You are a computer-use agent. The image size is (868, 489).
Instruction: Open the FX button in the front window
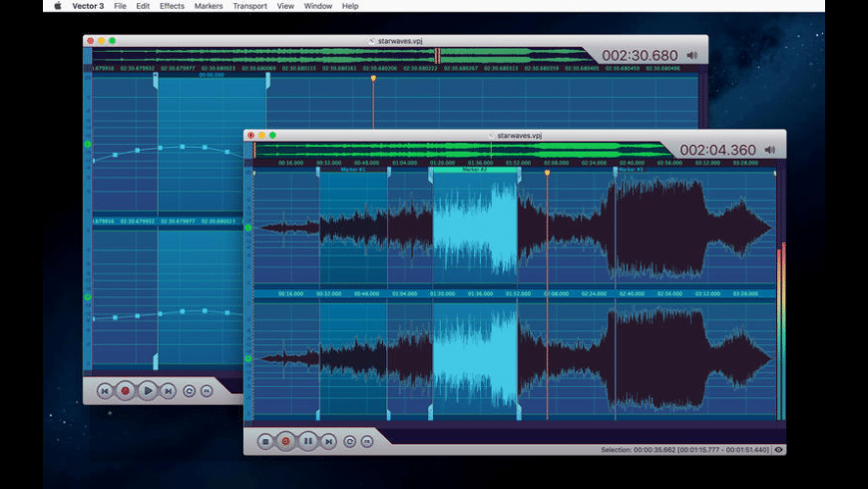click(x=367, y=440)
